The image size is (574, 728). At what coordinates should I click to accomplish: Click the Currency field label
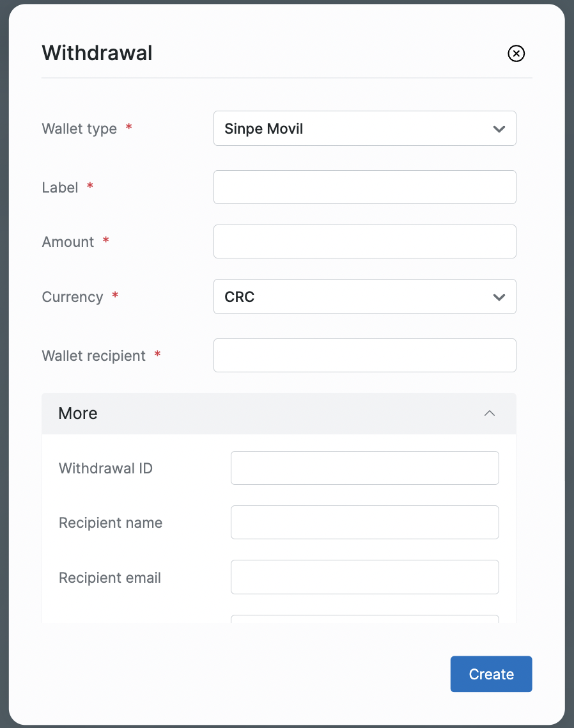click(x=72, y=297)
